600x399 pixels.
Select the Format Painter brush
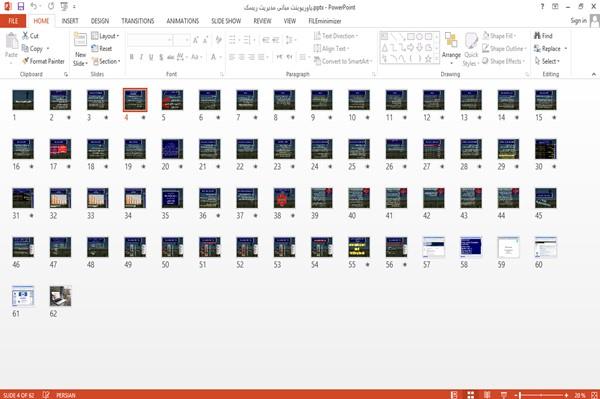tap(26, 61)
